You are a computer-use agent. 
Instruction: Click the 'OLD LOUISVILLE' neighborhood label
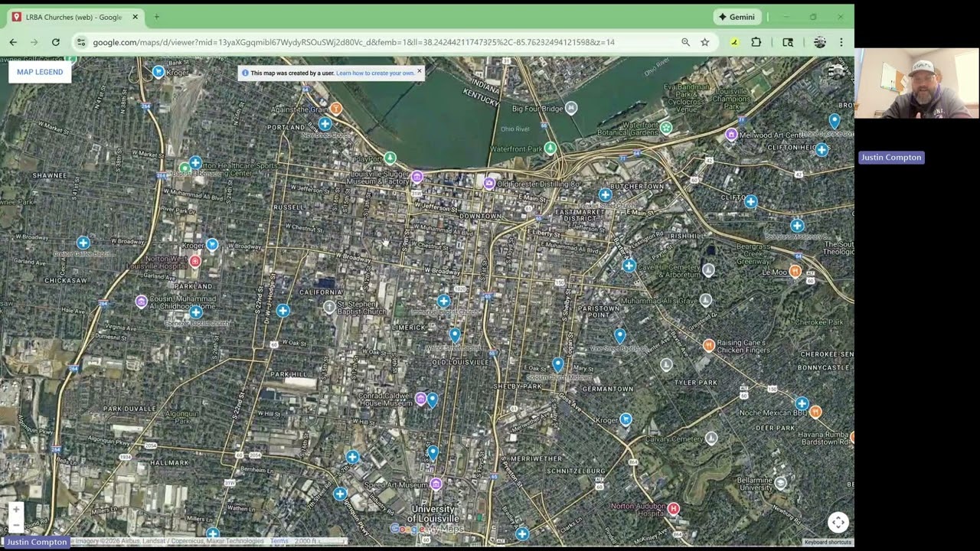click(461, 361)
